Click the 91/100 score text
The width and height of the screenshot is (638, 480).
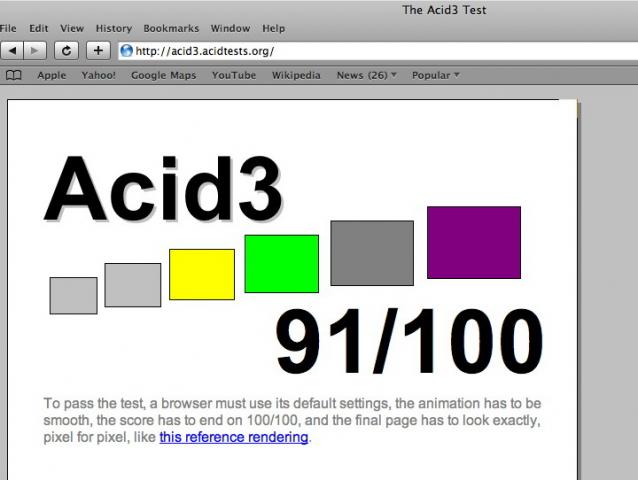(409, 341)
